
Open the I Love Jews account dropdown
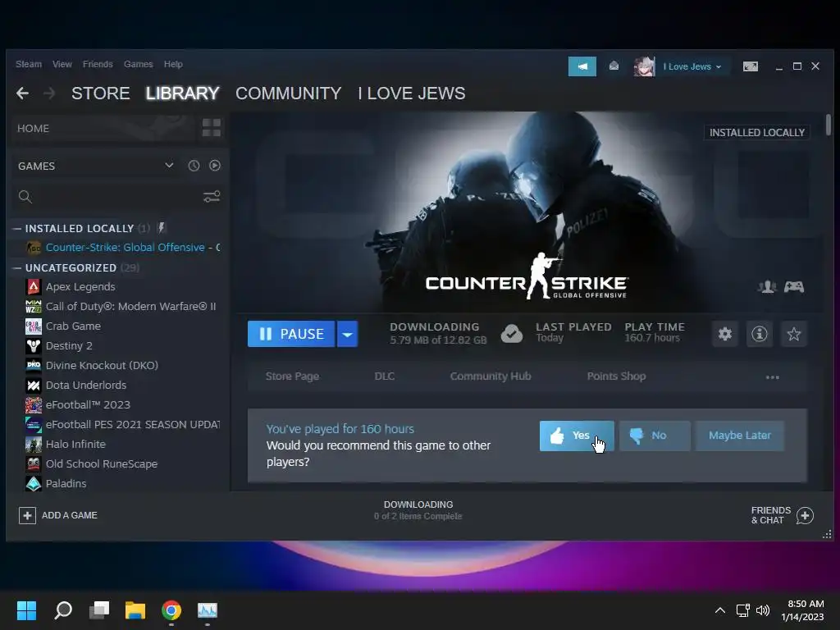point(692,66)
